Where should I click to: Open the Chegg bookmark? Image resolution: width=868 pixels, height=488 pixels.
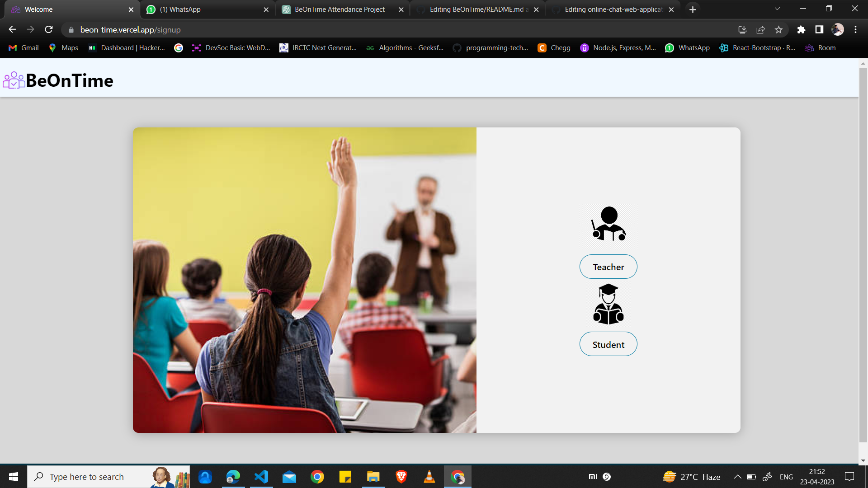tap(554, 48)
